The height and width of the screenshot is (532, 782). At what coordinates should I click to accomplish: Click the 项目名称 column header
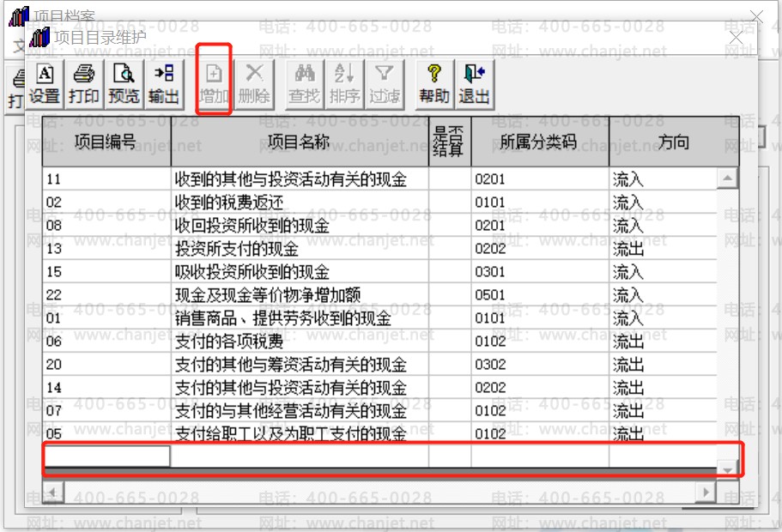[300, 142]
